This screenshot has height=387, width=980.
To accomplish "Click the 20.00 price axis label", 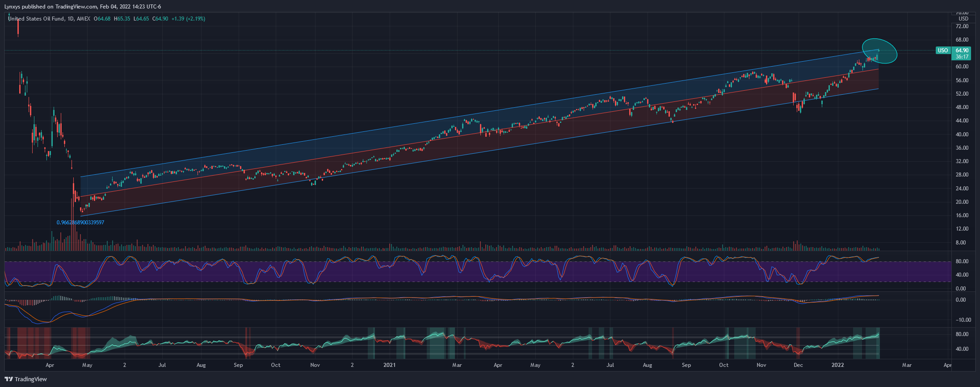I will coord(962,202).
